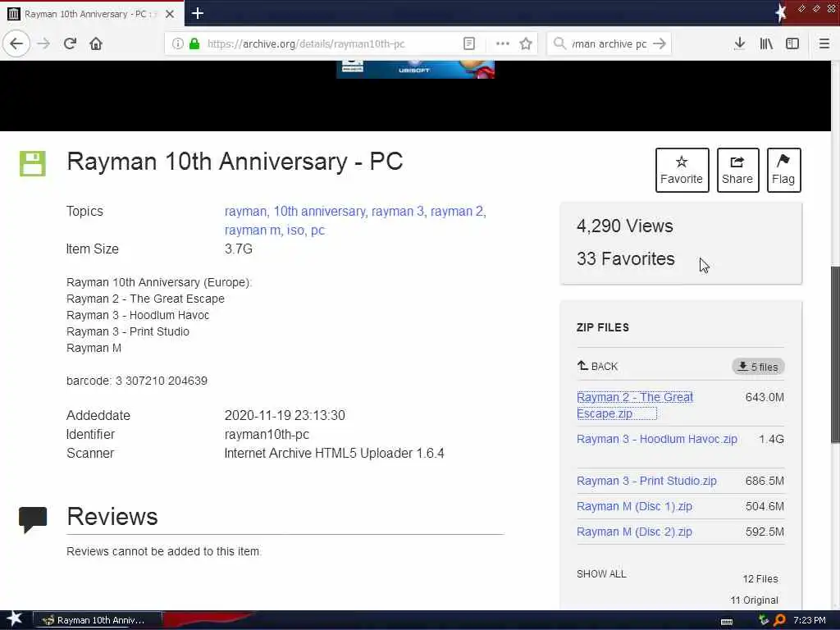Click the Ubisoft cover image thumbnail

[x=415, y=69]
